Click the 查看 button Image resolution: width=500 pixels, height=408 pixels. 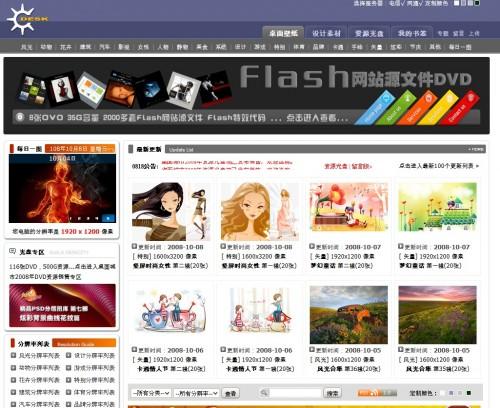(x=230, y=393)
